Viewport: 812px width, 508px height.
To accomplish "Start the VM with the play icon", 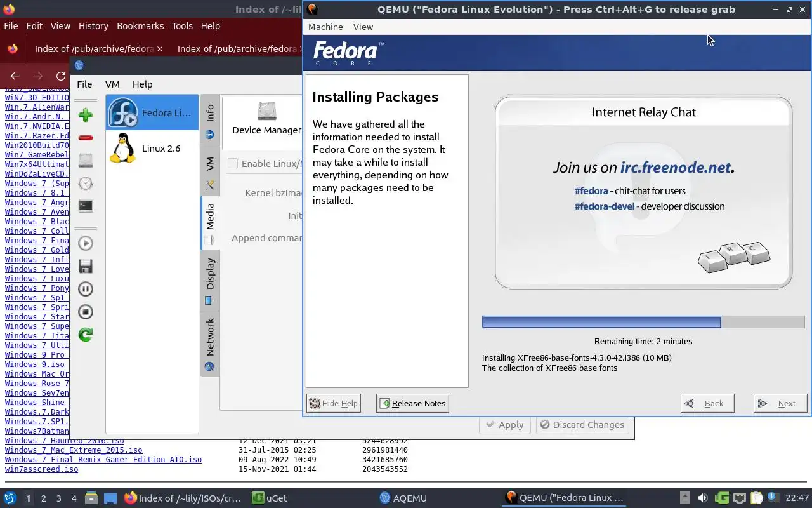I will coord(86,243).
